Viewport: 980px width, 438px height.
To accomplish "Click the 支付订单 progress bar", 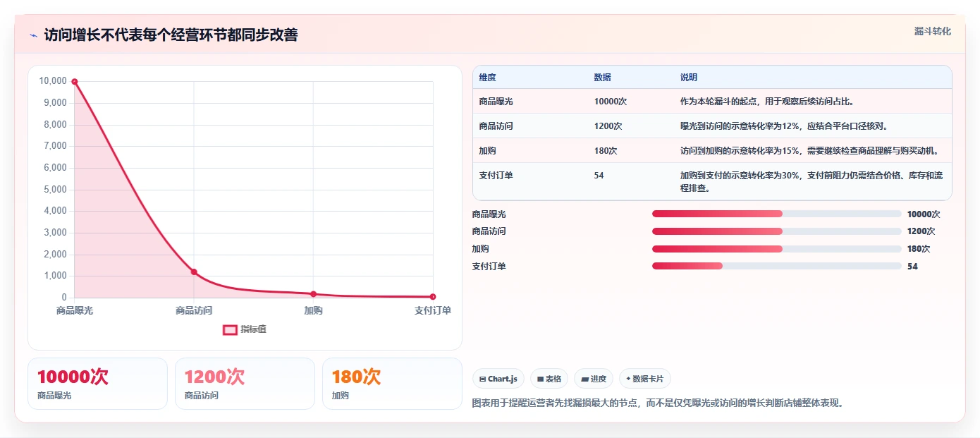I will coord(777,266).
